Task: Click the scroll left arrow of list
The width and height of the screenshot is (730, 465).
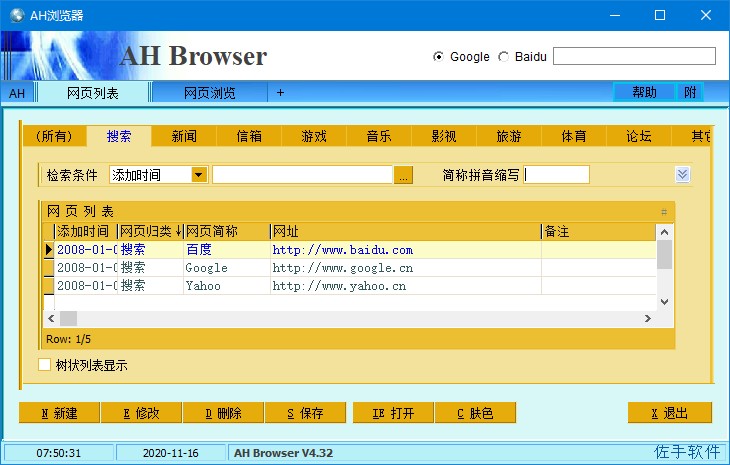Action: [51, 318]
